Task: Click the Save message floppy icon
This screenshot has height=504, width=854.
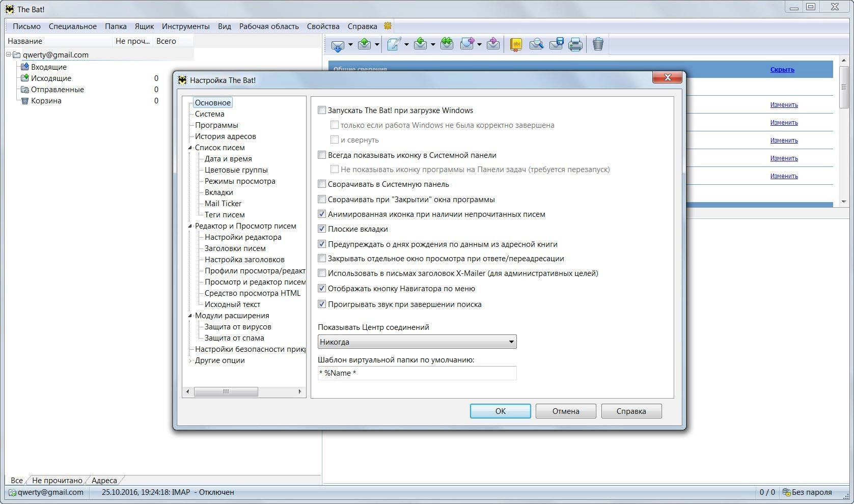Action: (557, 44)
